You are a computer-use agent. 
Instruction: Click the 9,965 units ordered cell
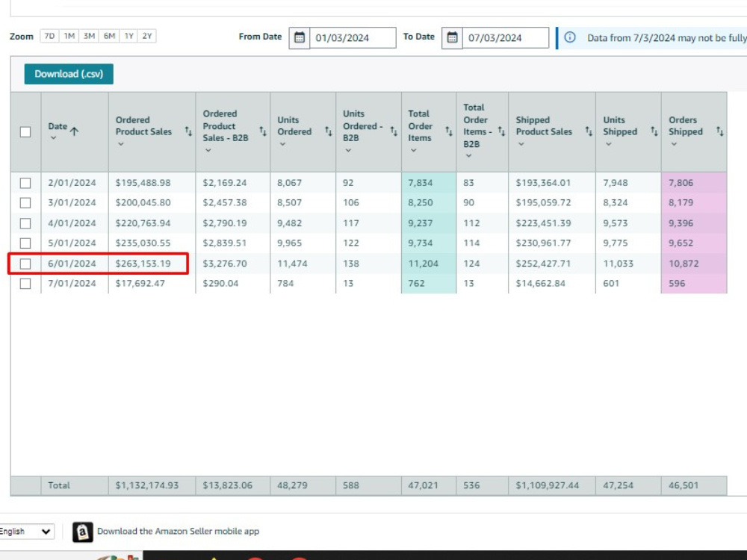click(289, 243)
